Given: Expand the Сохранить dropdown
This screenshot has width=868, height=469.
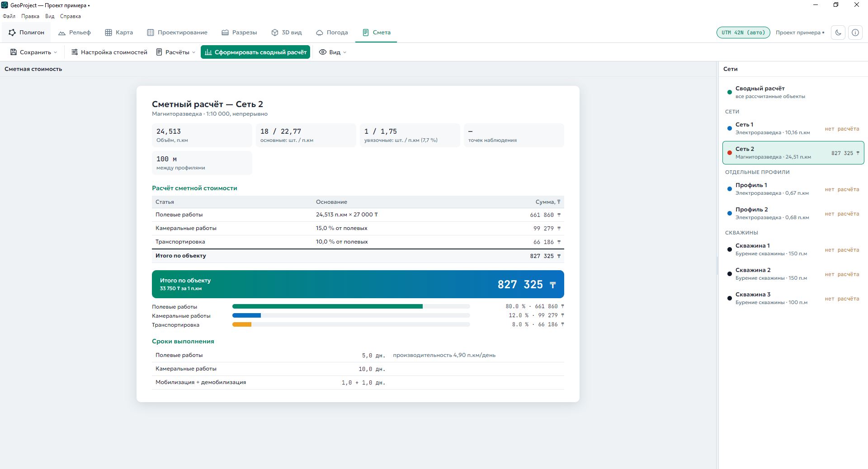Looking at the screenshot, I should tap(34, 52).
